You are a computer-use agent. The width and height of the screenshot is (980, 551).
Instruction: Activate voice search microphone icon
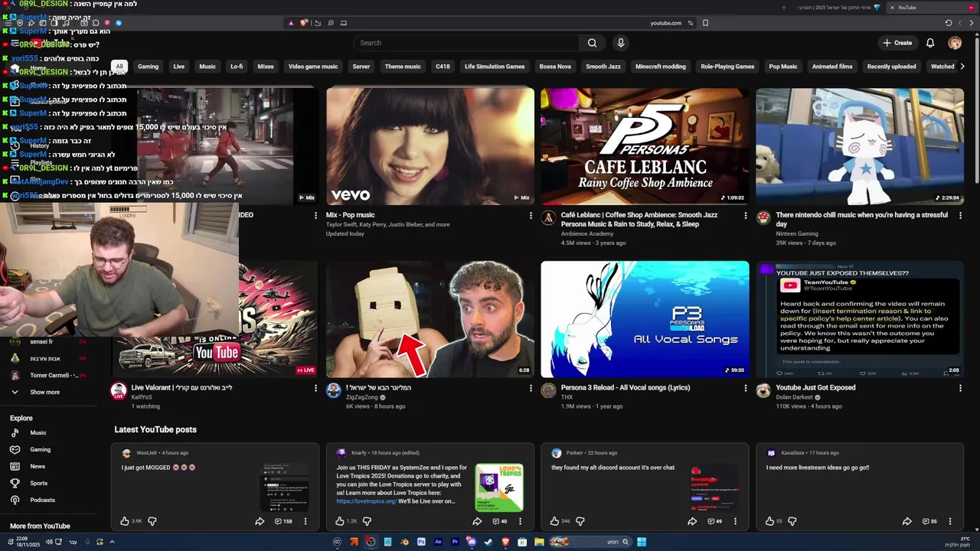click(x=621, y=43)
